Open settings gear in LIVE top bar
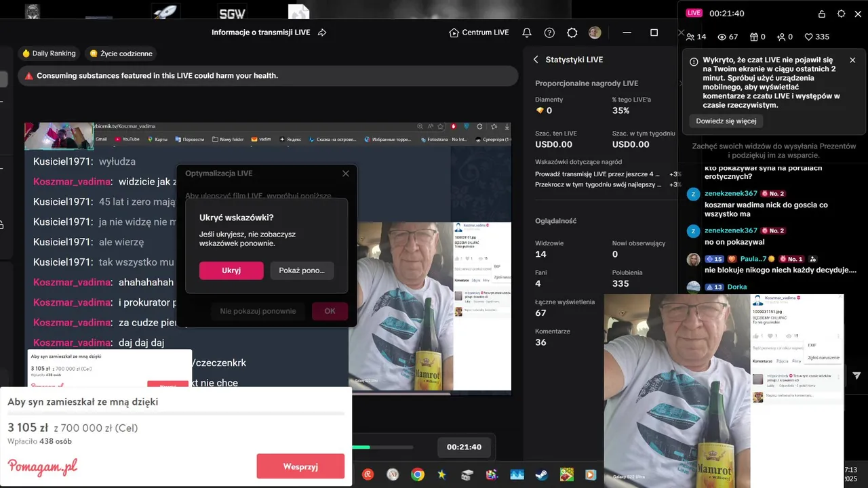868x488 pixels. point(572,33)
